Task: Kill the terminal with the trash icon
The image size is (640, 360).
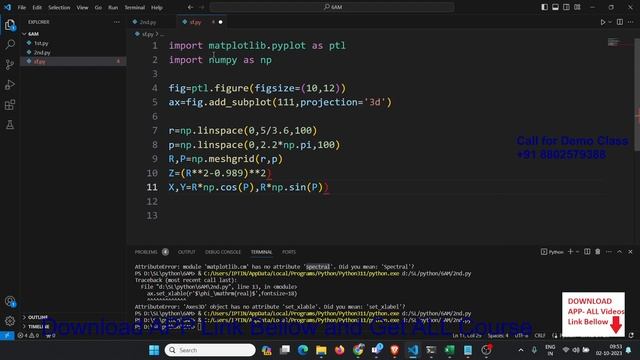Action: (x=598, y=251)
